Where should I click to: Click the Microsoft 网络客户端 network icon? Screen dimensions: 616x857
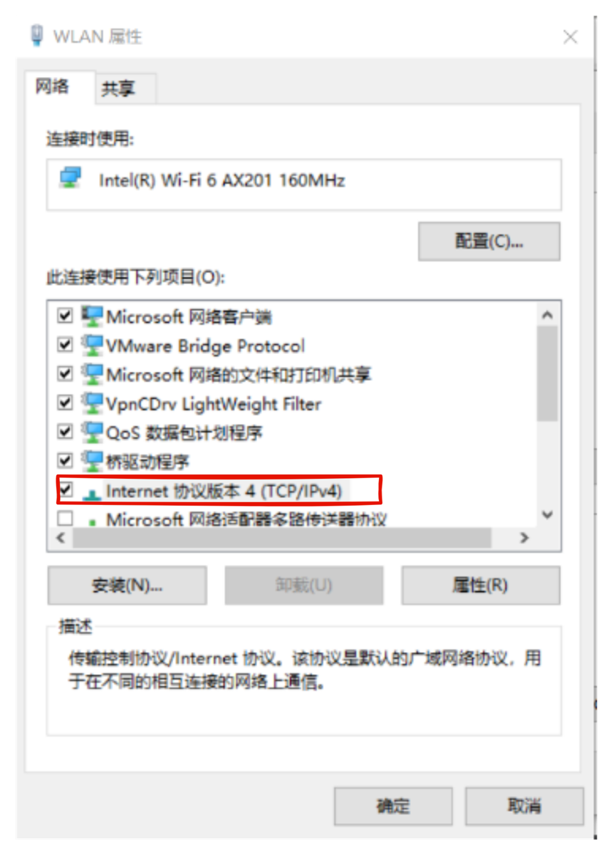click(92, 316)
